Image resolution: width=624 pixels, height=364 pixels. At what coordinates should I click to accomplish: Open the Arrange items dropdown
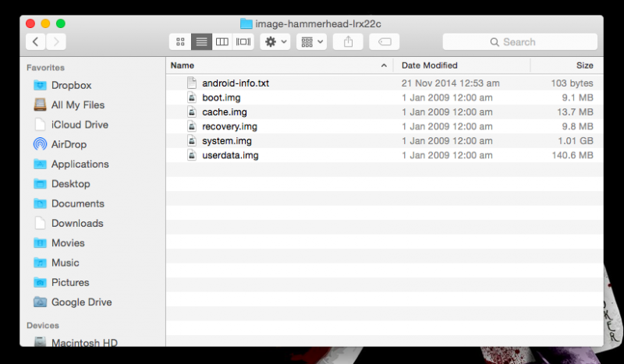pyautogui.click(x=311, y=41)
